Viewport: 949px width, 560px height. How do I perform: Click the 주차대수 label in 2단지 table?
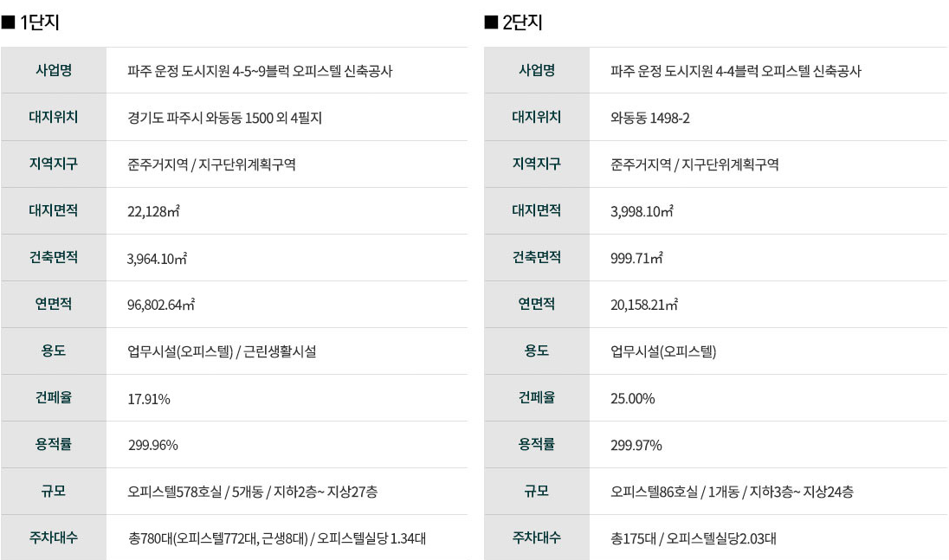(536, 537)
